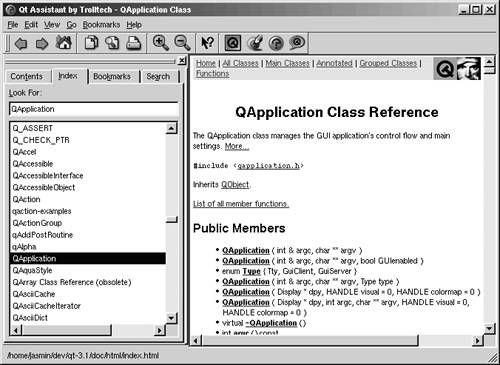The image size is (500, 365).
Task: Click the Look For input field
Action: click(94, 109)
